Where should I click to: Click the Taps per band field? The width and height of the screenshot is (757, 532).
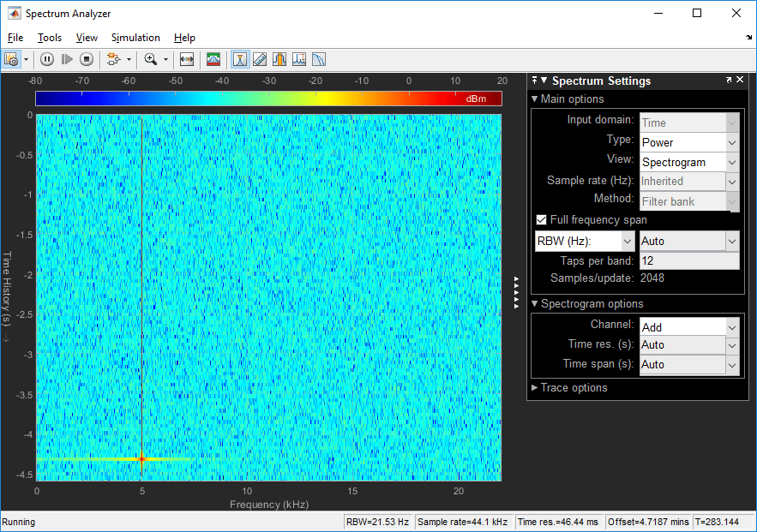point(689,260)
